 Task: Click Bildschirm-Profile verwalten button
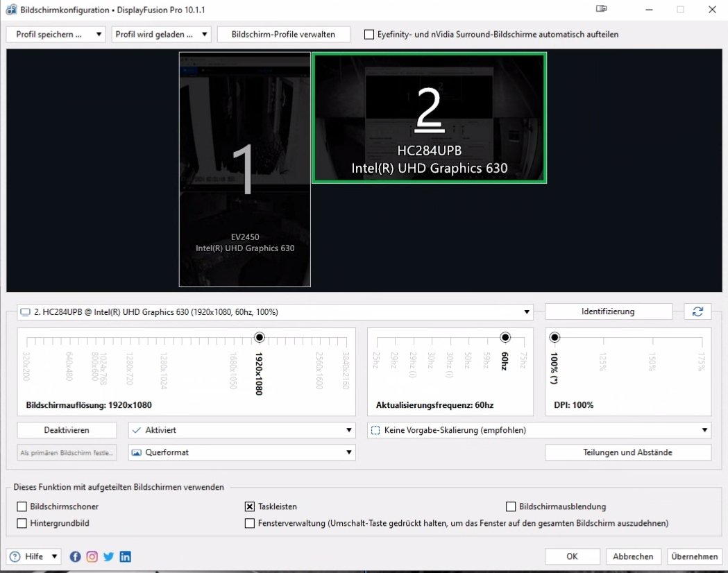[x=283, y=34]
